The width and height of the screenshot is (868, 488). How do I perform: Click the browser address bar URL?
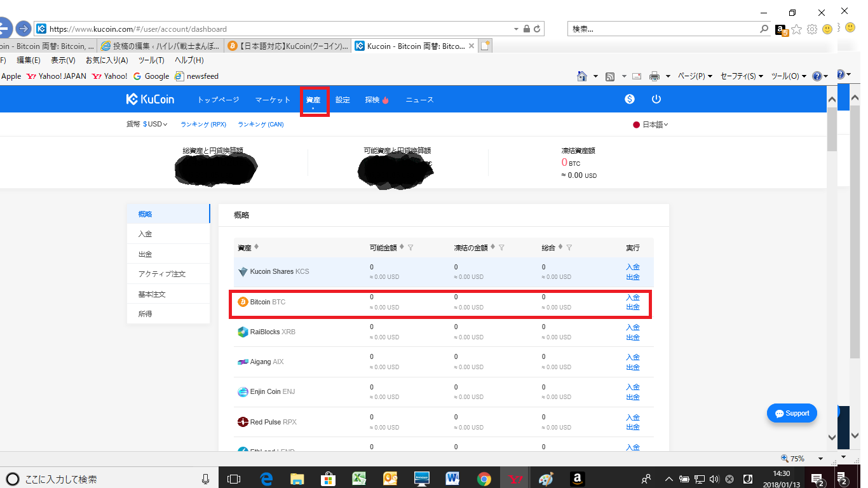tap(280, 29)
